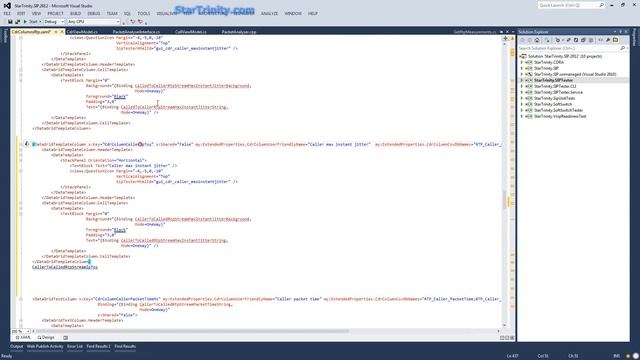Click the Undo toolbar icon
640x360 pixels.
pyautogui.click(x=132, y=22)
